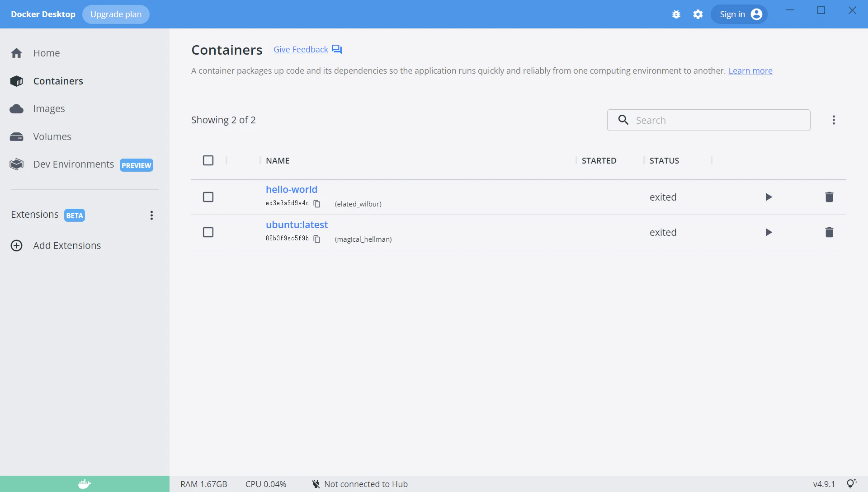Check the ubuntu:latest container checkbox
The image size is (868, 492).
208,232
